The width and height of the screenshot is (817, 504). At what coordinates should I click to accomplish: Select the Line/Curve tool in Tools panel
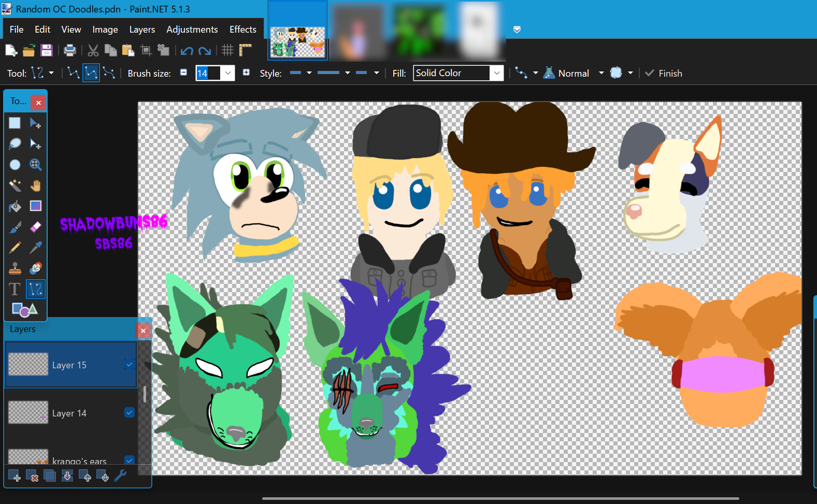[x=35, y=289]
